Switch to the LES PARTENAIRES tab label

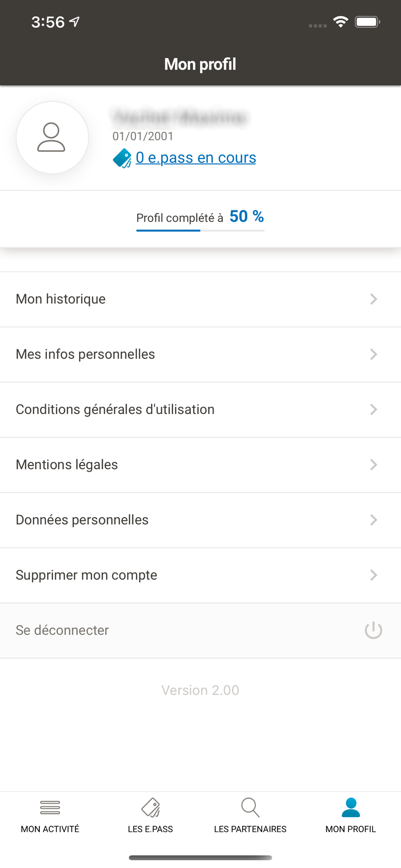tap(250, 829)
